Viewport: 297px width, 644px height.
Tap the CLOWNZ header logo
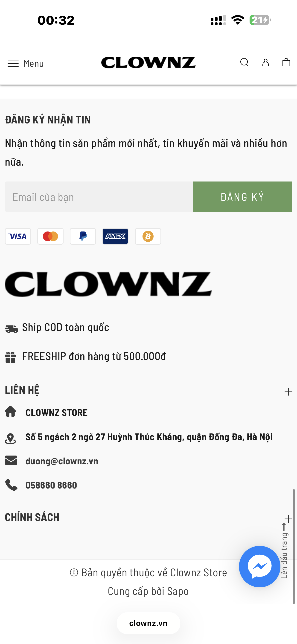(x=148, y=62)
